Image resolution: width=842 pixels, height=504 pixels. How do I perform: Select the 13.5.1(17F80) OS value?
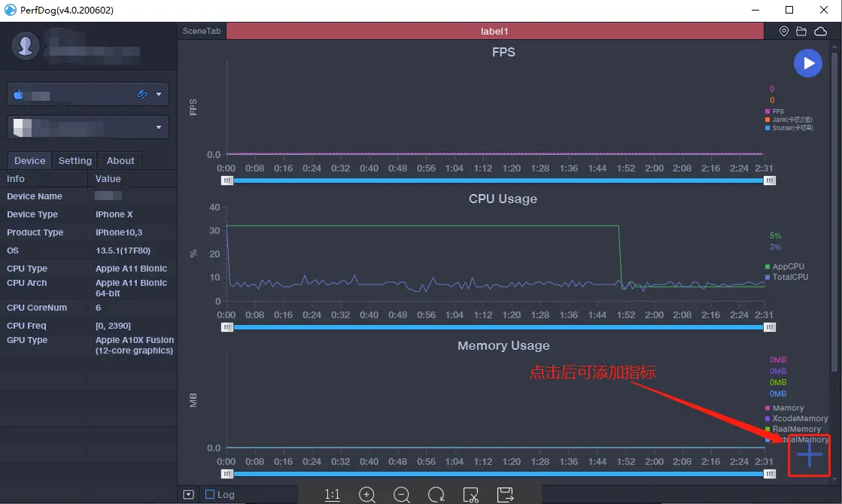[123, 250]
